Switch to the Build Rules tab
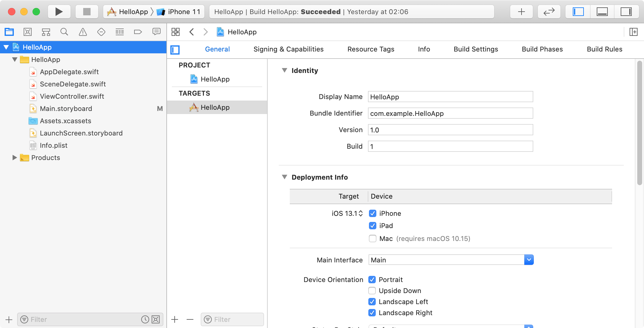This screenshot has height=328, width=644. (x=604, y=49)
